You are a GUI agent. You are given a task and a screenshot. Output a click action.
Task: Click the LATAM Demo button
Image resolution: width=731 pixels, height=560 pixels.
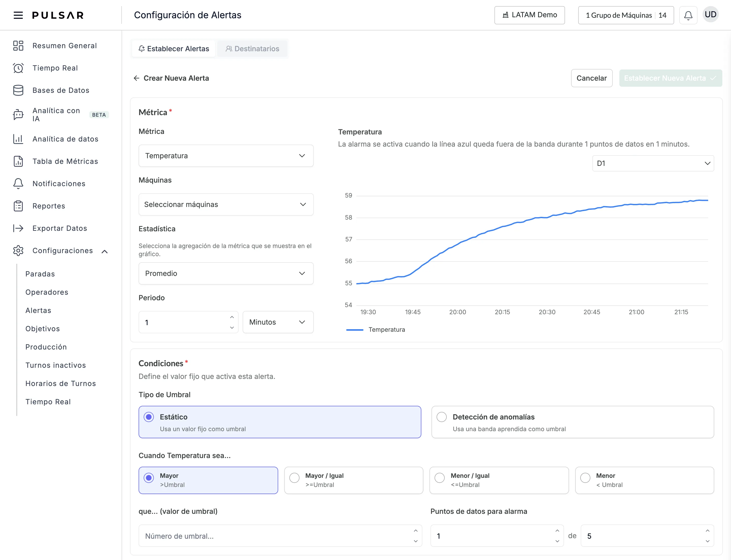click(x=529, y=15)
